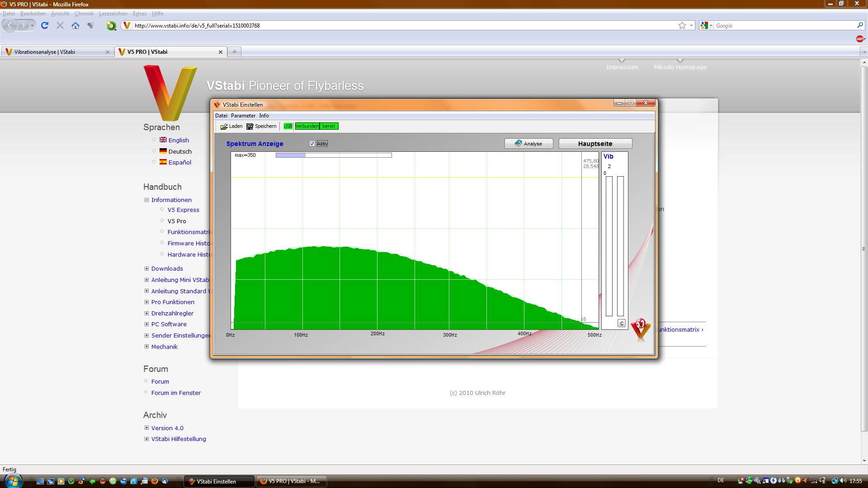Click the left Vib level bar
The image size is (868, 488).
609,246
